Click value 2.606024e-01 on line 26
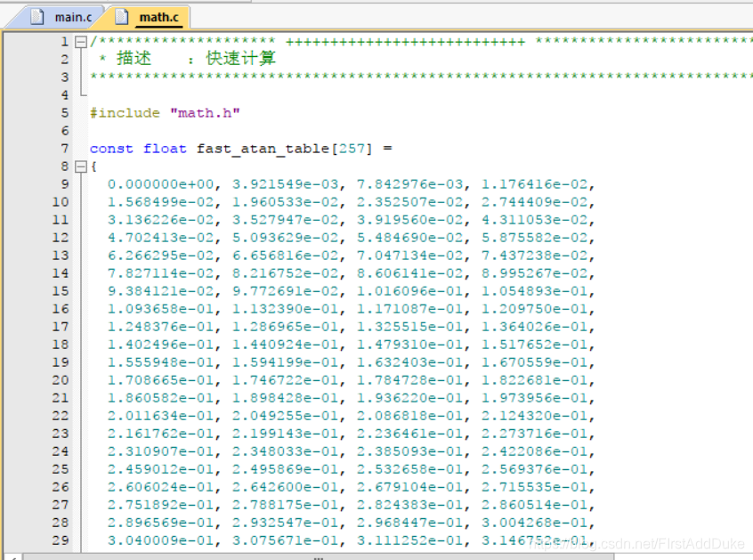Screen dimensions: 753x560 [x=161, y=487]
